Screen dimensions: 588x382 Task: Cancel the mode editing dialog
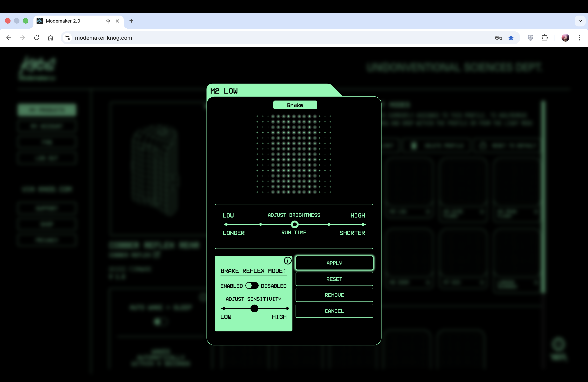tap(334, 311)
